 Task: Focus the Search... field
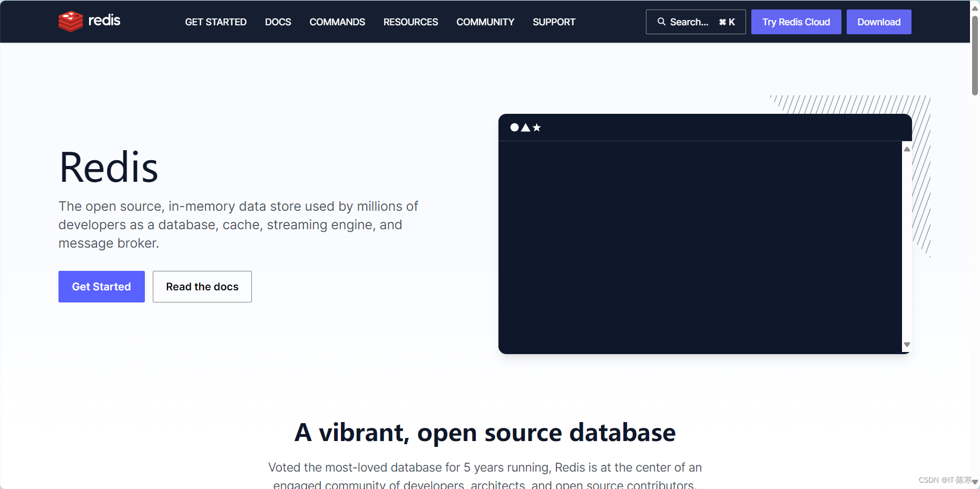click(x=695, y=22)
